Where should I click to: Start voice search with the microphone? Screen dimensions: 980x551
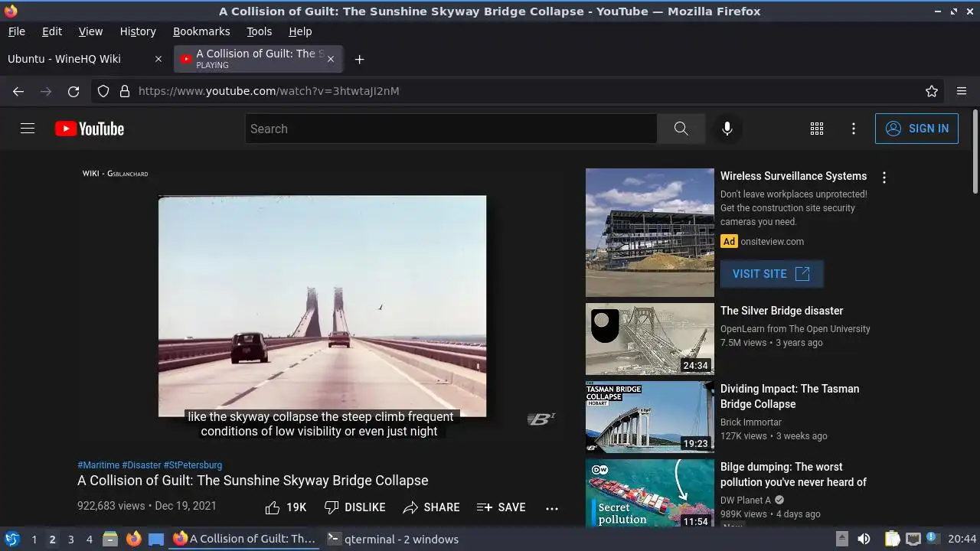[x=727, y=129]
